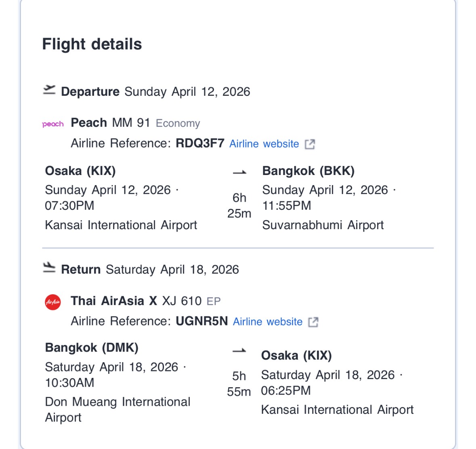Click arrow icon between Bangkok DMK and Osaka KIX
476x449 pixels.
click(x=239, y=351)
